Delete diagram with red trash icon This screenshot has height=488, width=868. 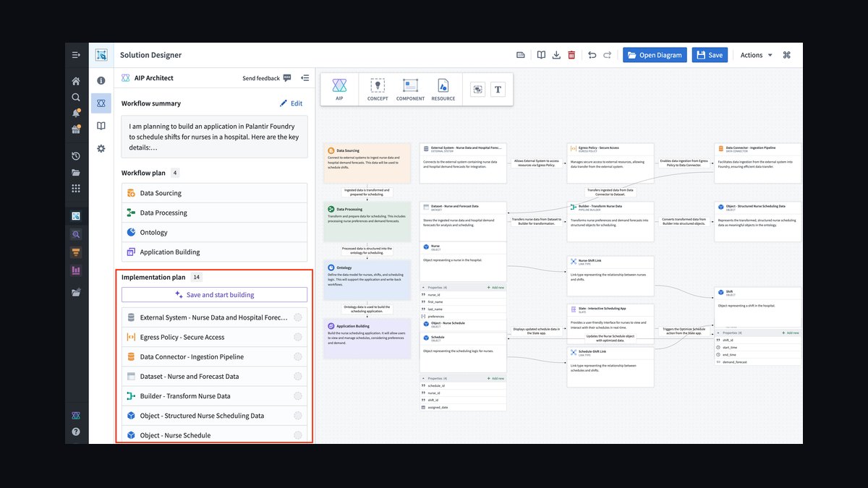pos(571,55)
